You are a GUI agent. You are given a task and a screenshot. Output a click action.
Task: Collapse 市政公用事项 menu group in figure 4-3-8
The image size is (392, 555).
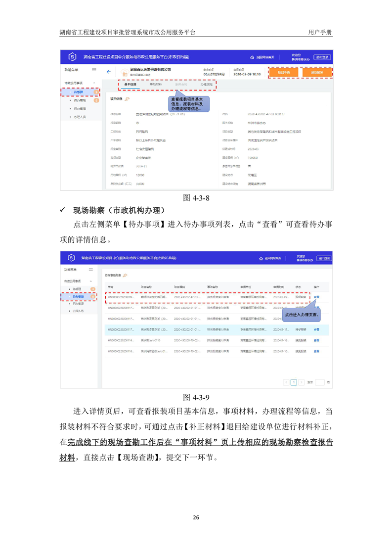(94, 83)
